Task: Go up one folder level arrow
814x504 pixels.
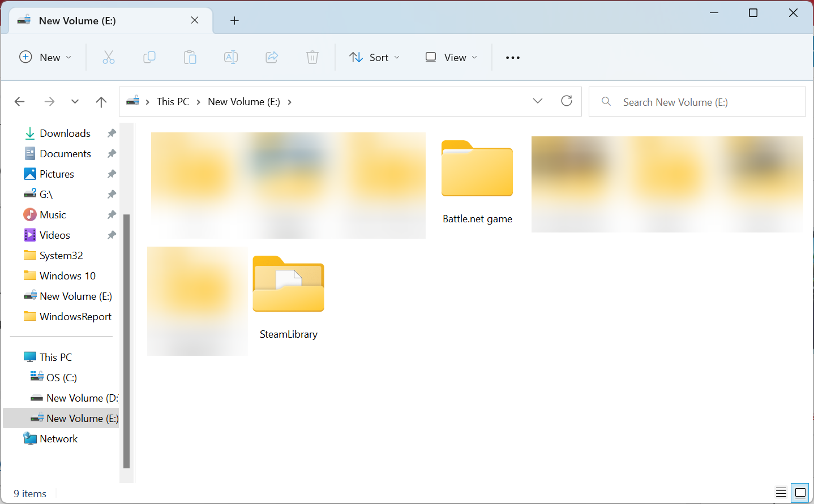Action: [x=101, y=102]
